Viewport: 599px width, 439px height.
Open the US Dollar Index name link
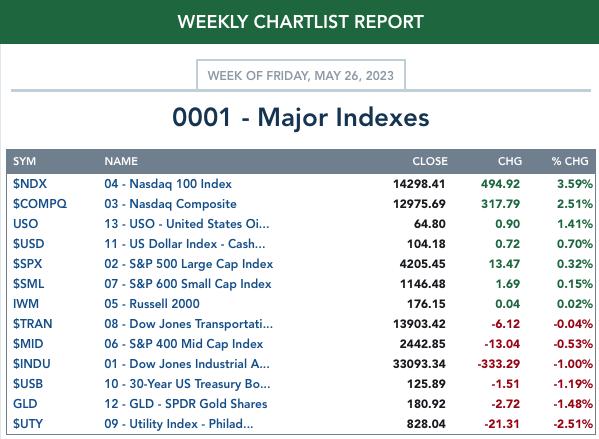185,244
